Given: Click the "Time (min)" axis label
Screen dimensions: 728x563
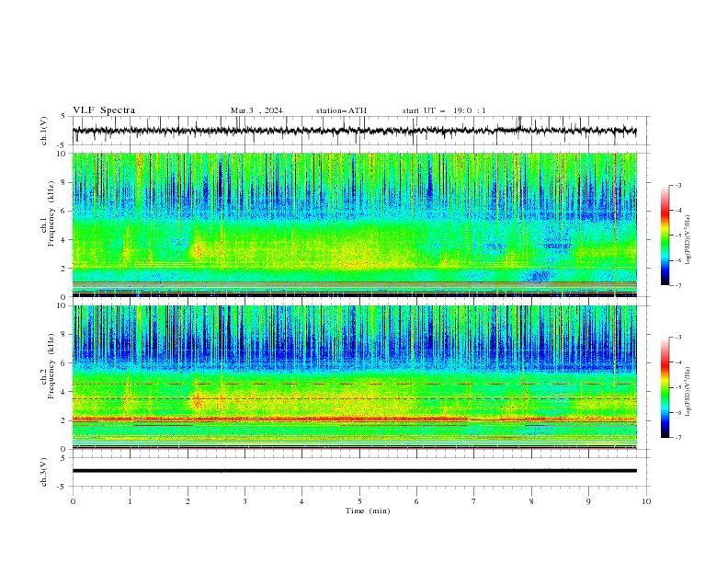Looking at the screenshot, I should tap(368, 511).
